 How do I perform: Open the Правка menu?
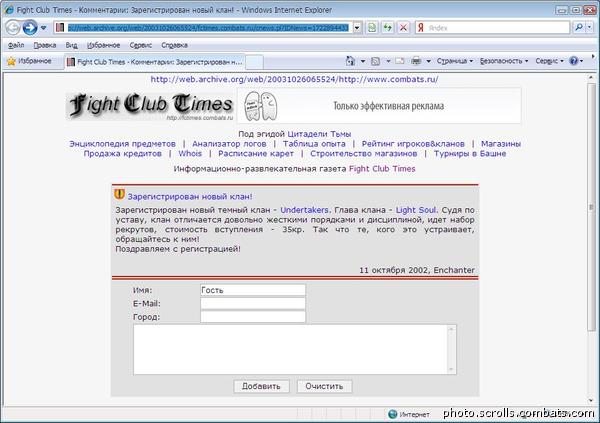coord(45,45)
